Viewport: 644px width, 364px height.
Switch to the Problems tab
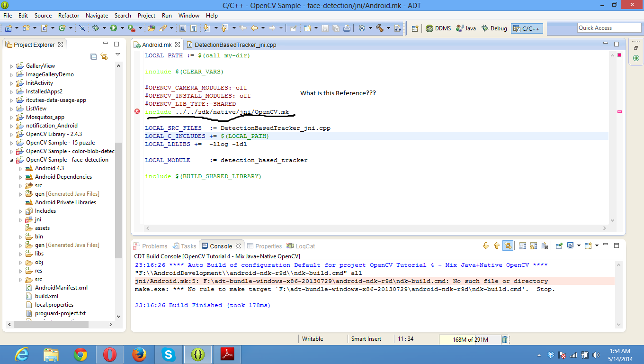(x=151, y=246)
